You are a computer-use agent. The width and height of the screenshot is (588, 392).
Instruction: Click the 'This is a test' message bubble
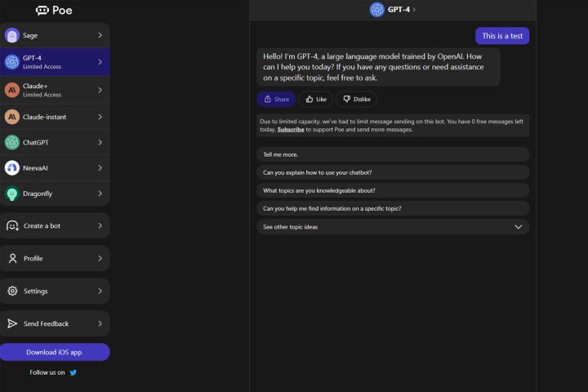pyautogui.click(x=502, y=36)
